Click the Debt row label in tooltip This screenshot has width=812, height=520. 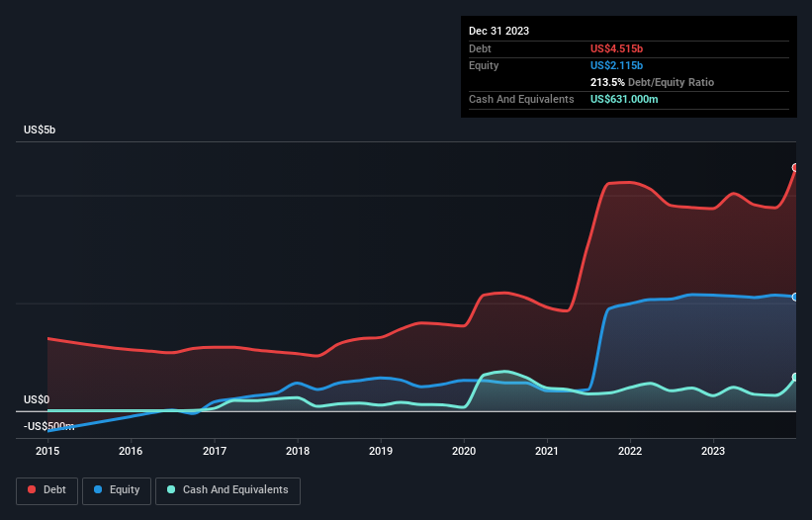pos(480,48)
